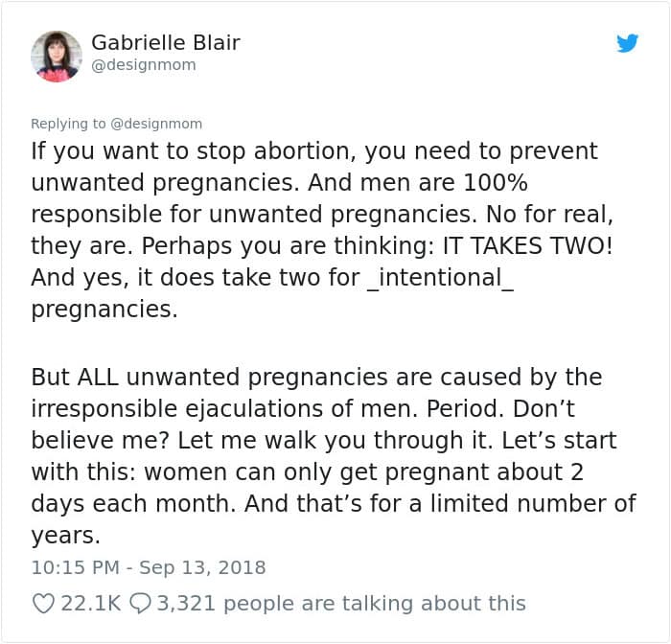The height and width of the screenshot is (644, 671).
Task: Click 'Let me walk you through it' sentence
Action: tap(335, 440)
